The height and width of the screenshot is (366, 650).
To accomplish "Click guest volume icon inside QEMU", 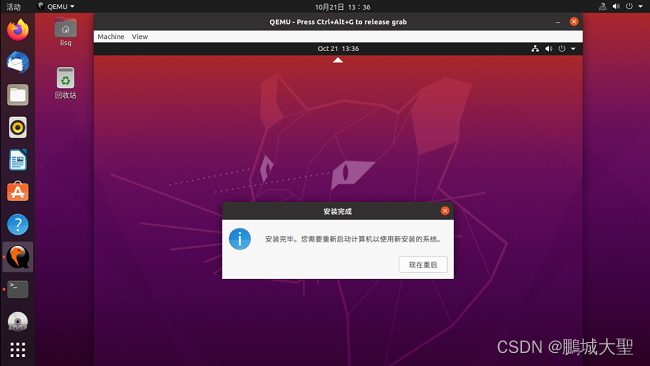I will click(548, 48).
